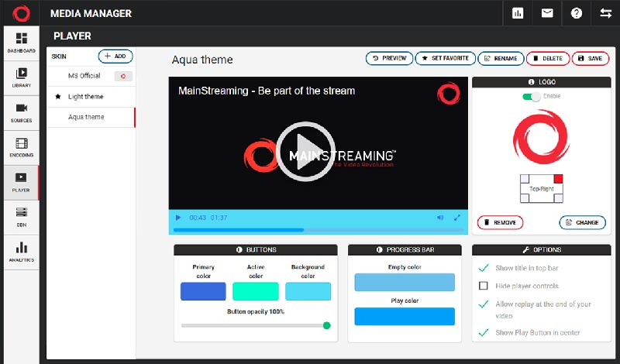Open Analytics section in sidebar
620x364 pixels.
pos(22,252)
